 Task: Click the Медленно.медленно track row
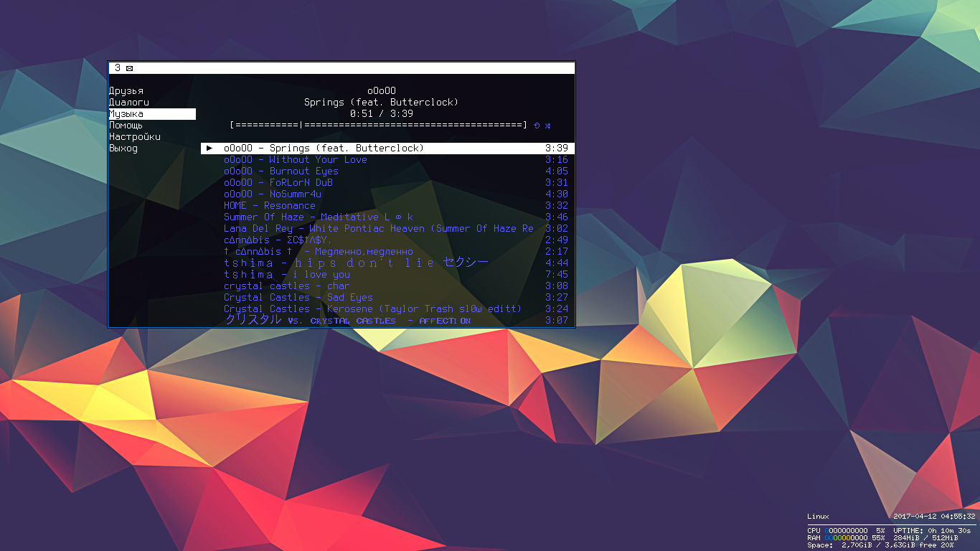pos(388,252)
